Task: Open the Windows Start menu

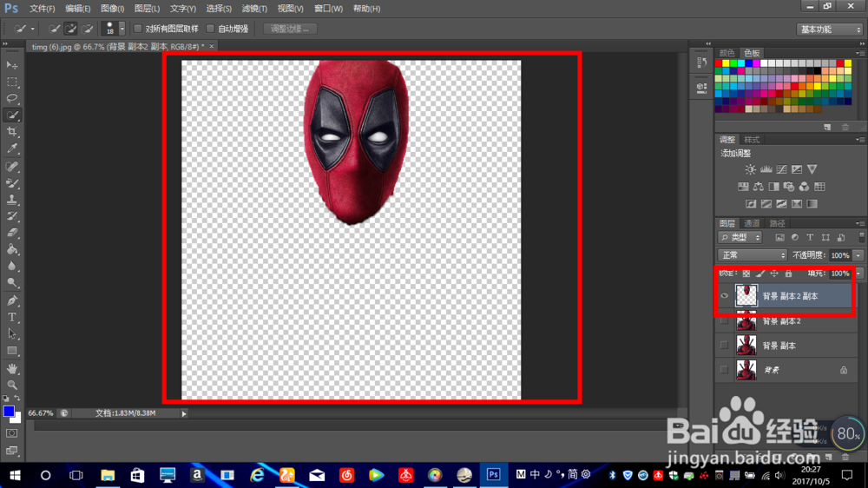Action: coord(15,475)
